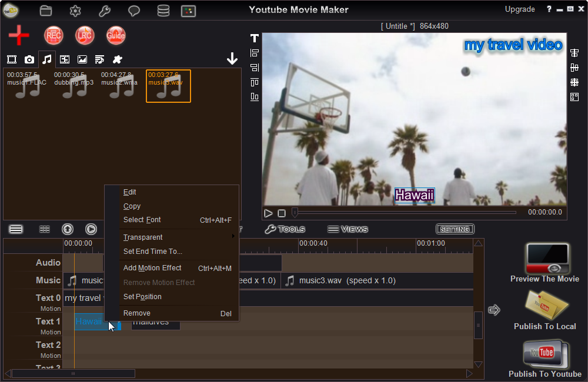Viewport: 588px width, 382px height.
Task: Choose Add Motion Effect menu entry
Action: (x=172, y=268)
